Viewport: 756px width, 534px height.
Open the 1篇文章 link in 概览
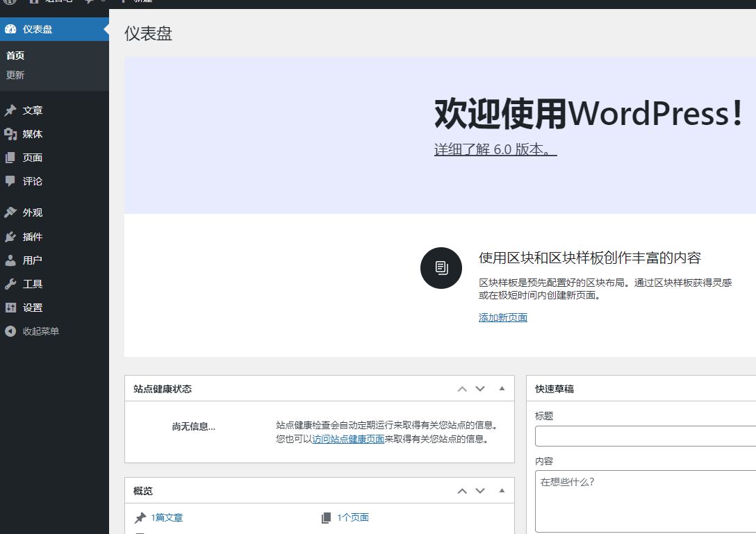[x=167, y=517]
